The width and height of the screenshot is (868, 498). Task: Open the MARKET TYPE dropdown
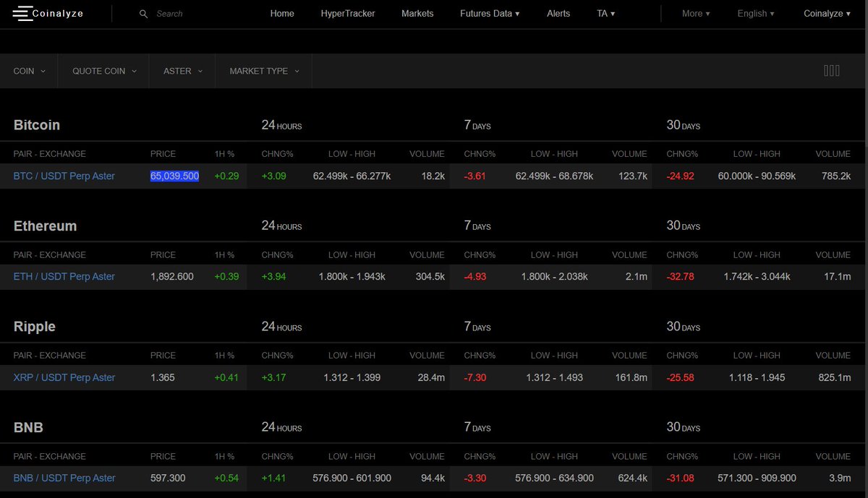(x=263, y=71)
